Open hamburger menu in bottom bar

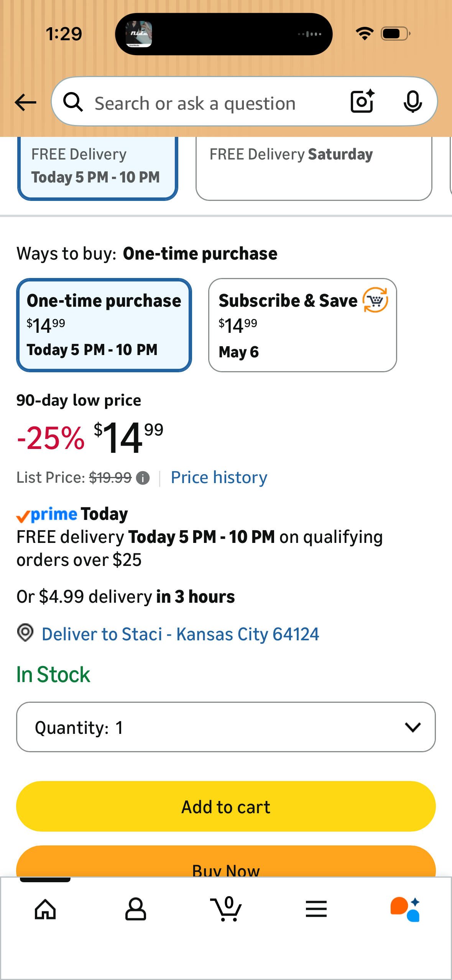[316, 909]
